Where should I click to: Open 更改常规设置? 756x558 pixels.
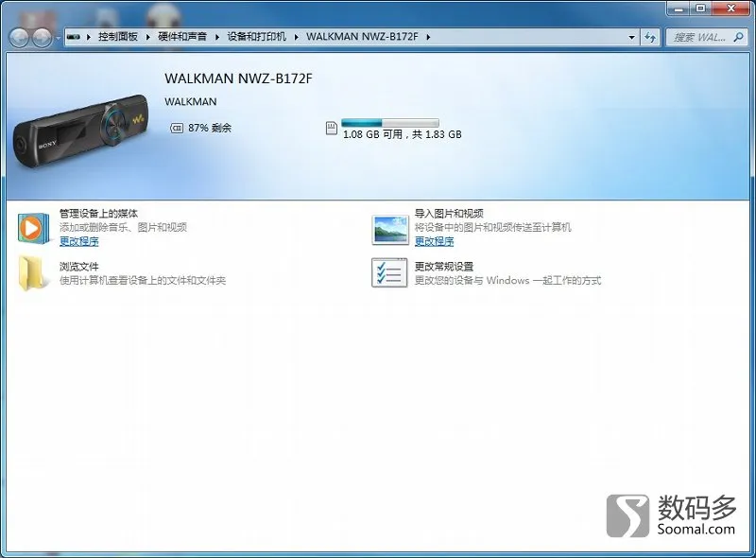point(444,267)
